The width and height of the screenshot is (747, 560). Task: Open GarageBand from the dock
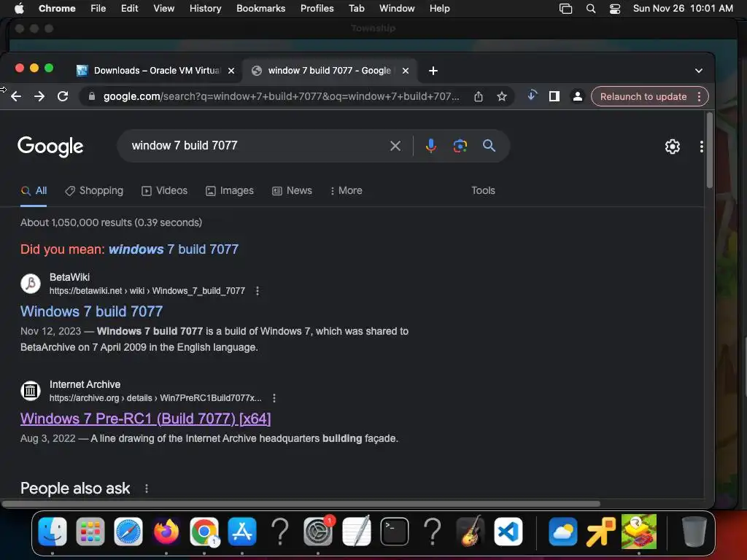(471, 532)
